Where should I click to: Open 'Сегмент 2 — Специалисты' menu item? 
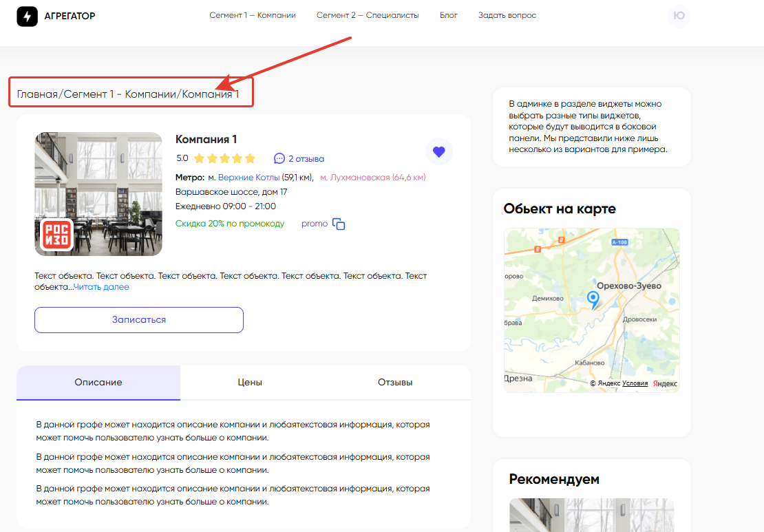click(368, 15)
